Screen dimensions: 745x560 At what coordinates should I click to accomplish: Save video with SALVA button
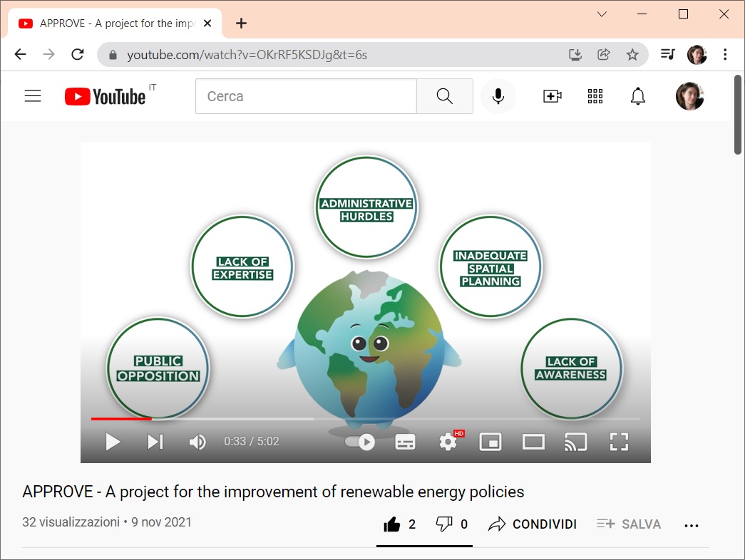(x=629, y=524)
